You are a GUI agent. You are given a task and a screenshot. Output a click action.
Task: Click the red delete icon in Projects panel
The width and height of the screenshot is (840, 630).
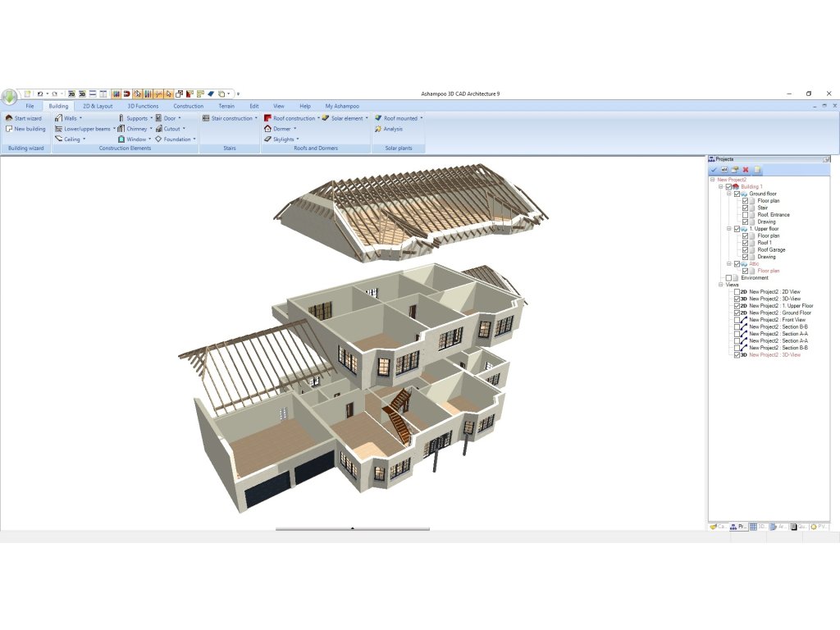pyautogui.click(x=746, y=170)
